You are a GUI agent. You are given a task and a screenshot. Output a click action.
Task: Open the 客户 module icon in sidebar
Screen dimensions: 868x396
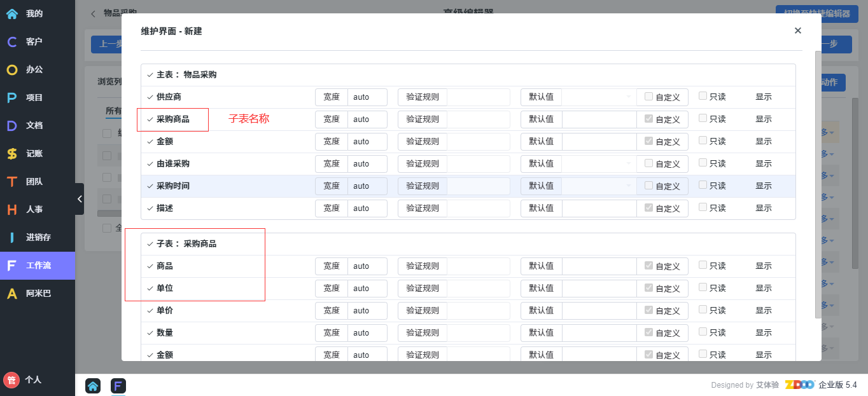point(12,41)
